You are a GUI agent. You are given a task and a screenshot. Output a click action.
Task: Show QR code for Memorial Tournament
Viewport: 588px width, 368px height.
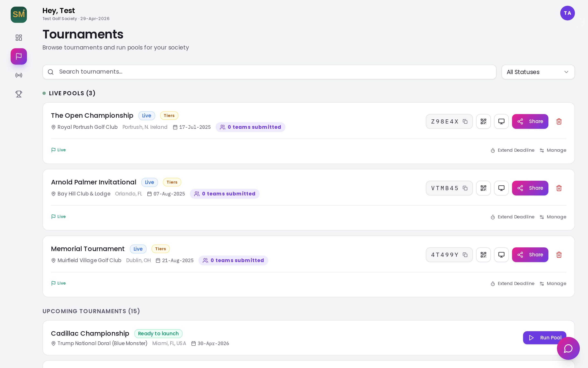pos(483,255)
